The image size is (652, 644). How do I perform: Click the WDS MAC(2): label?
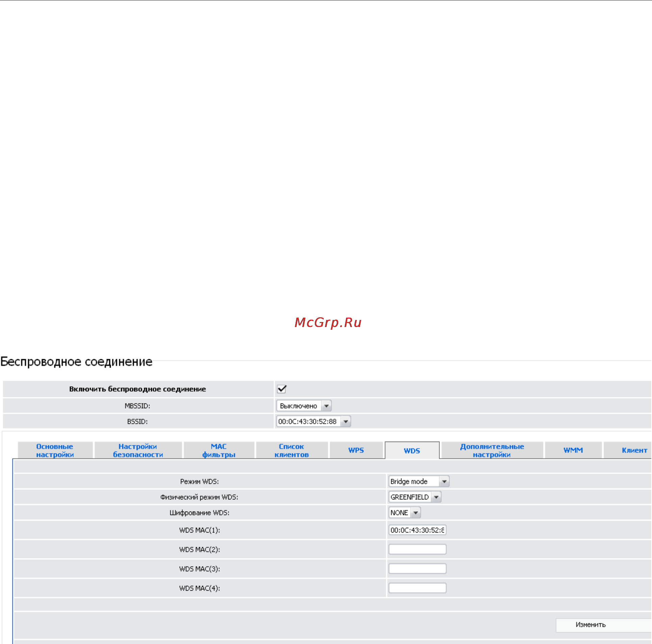coord(200,549)
